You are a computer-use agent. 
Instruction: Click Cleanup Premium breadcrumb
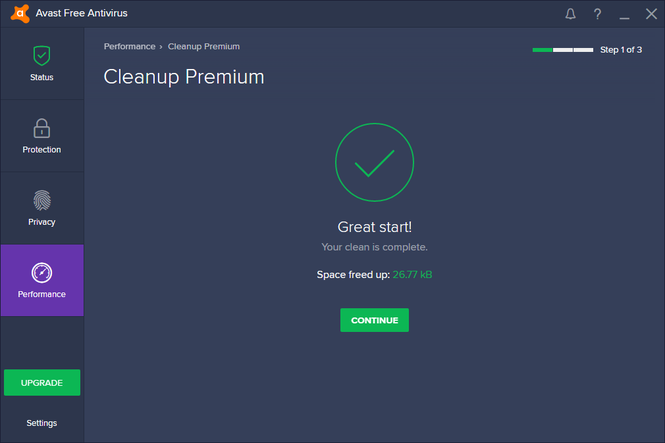coord(204,47)
